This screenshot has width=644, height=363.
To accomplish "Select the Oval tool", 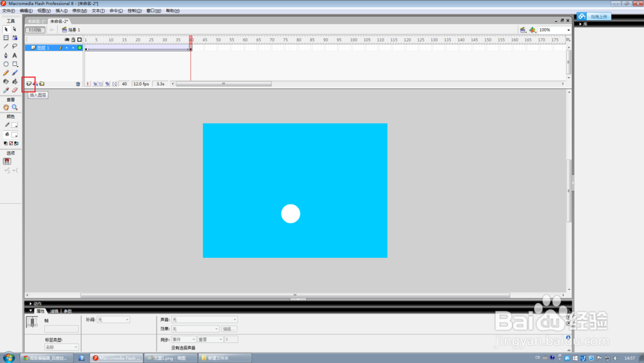I will pos(6,64).
